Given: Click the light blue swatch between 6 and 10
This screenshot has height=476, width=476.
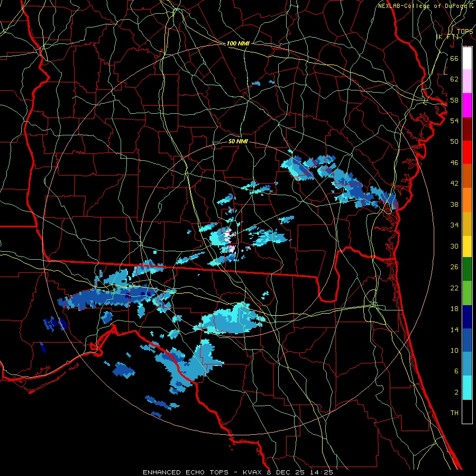Looking at the screenshot, I should (467, 364).
